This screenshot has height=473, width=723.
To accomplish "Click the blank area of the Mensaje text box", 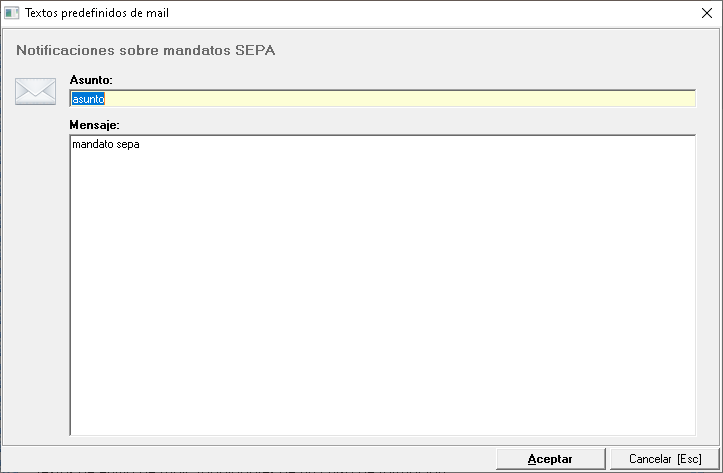I will (x=380, y=290).
